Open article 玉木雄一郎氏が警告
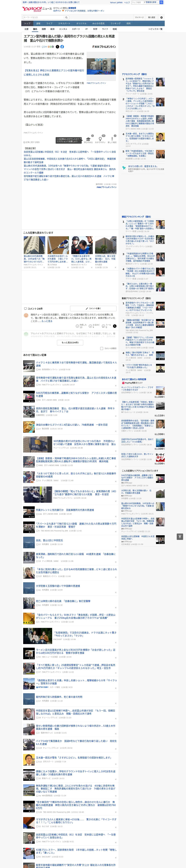The image size is (186, 868). coord(74,757)
